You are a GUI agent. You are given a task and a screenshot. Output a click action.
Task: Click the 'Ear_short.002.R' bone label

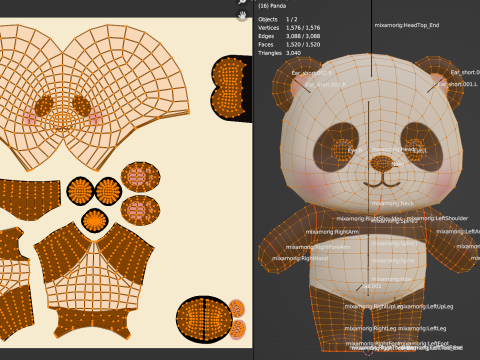click(x=312, y=73)
